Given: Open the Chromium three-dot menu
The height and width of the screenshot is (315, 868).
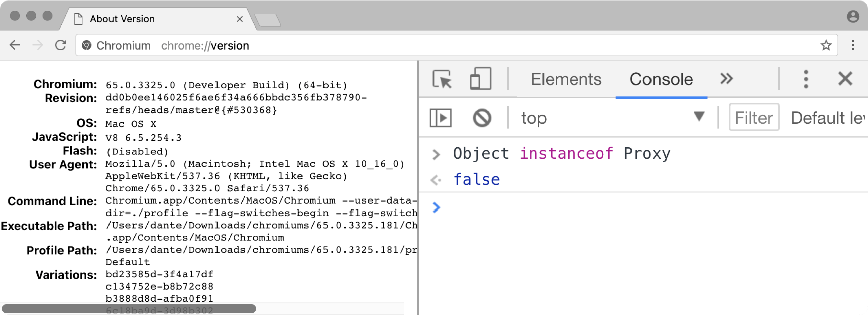Looking at the screenshot, I should pos(853,45).
